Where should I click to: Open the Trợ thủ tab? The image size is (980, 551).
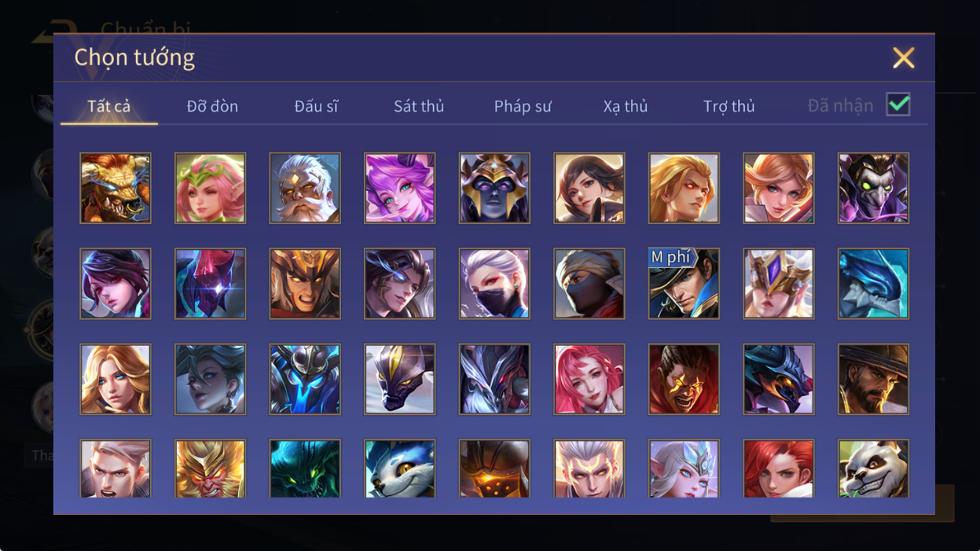729,107
